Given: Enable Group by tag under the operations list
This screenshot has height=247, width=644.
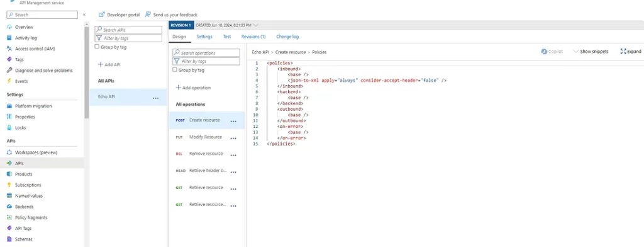Looking at the screenshot, I should click(175, 70).
